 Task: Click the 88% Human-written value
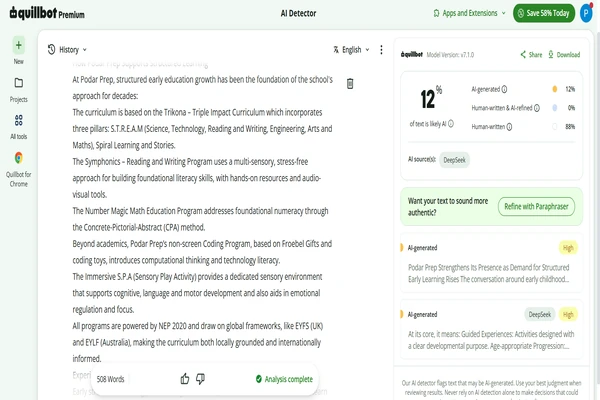(570, 127)
